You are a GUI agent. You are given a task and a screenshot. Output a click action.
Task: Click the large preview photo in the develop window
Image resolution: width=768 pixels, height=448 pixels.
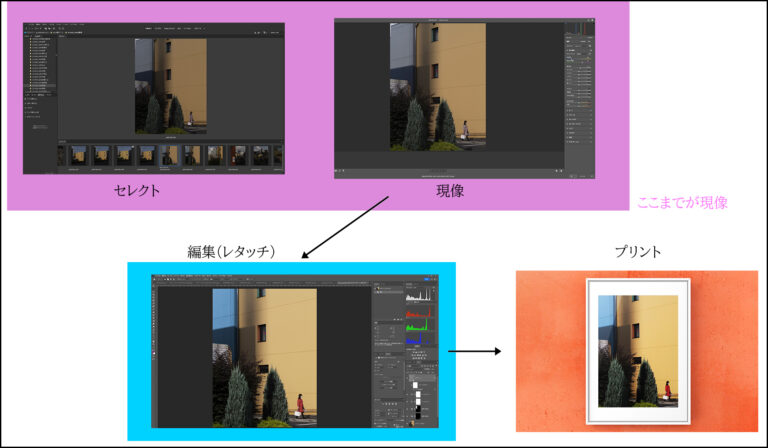pyautogui.click(x=437, y=87)
